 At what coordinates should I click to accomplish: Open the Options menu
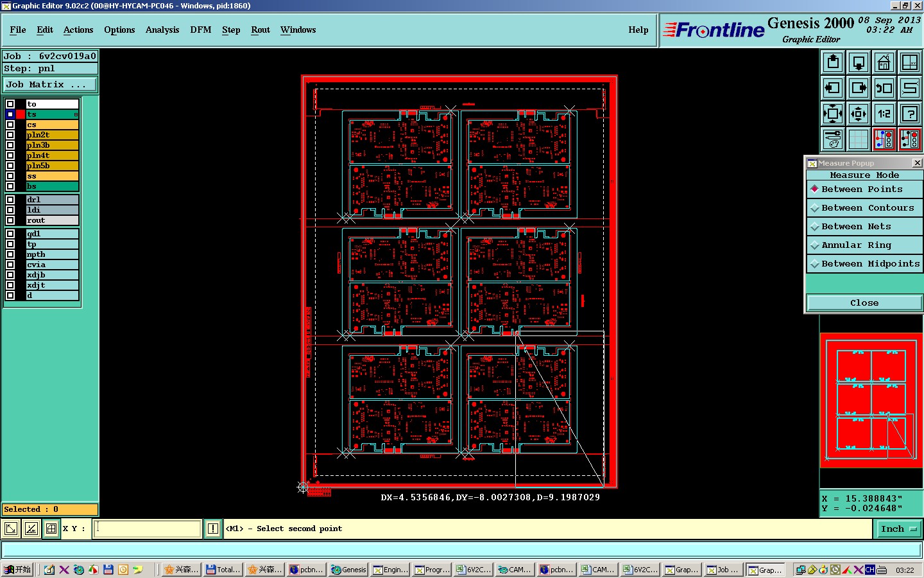click(x=119, y=30)
